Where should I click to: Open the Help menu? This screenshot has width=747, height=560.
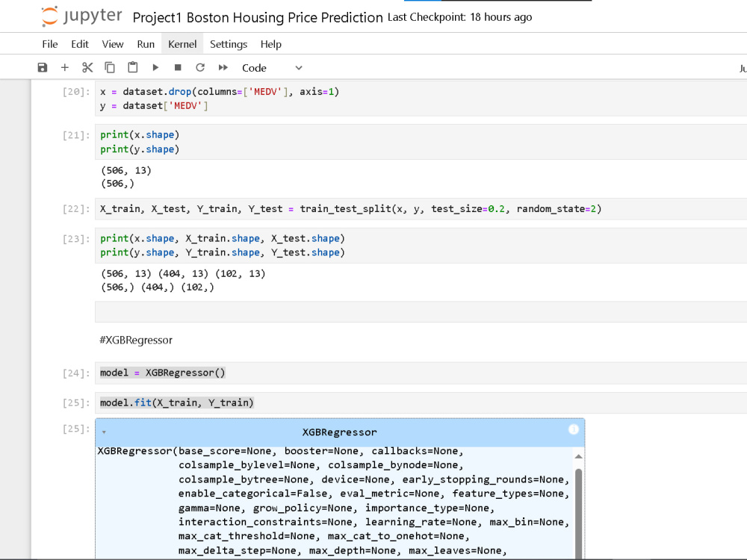270,44
